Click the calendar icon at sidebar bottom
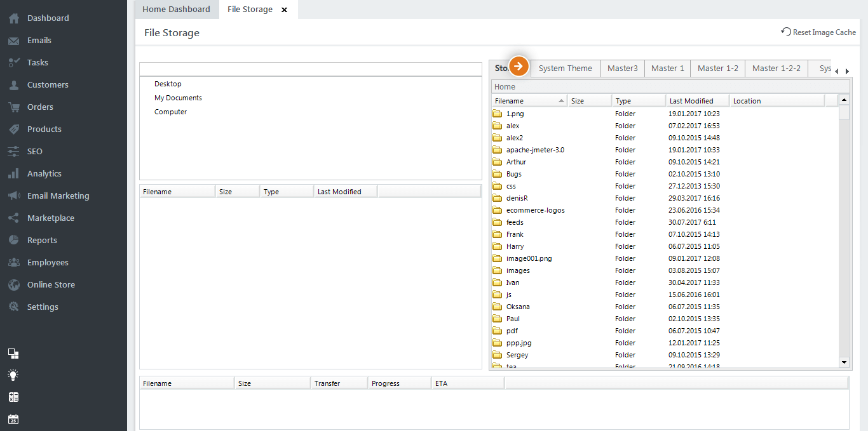Viewport: 868px width, 431px height. [x=13, y=419]
